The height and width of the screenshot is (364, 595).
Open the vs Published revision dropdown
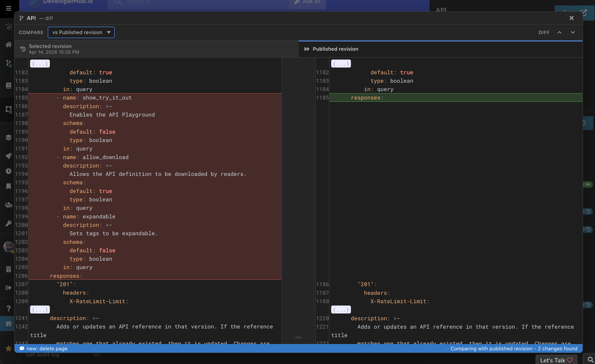click(x=81, y=32)
